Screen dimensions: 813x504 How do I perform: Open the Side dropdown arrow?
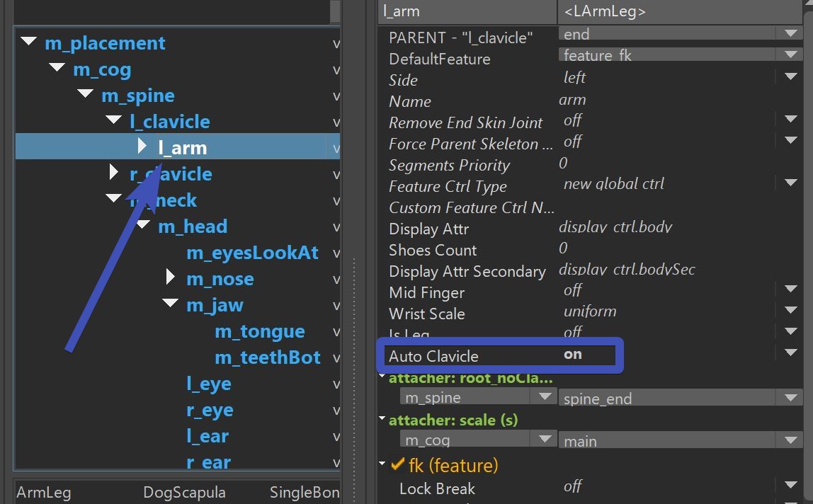click(x=791, y=76)
